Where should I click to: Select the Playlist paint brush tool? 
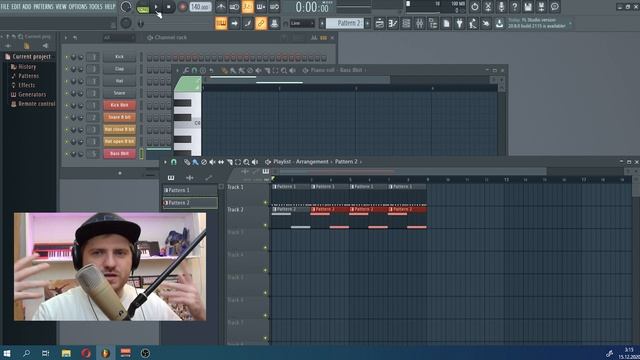click(x=195, y=162)
